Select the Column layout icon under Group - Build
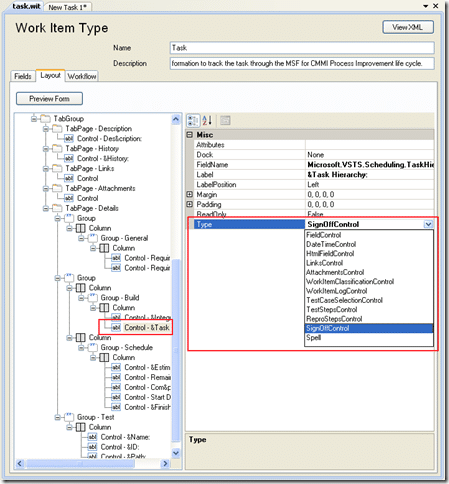Image resolution: width=449 pixels, height=484 pixels. [x=104, y=308]
